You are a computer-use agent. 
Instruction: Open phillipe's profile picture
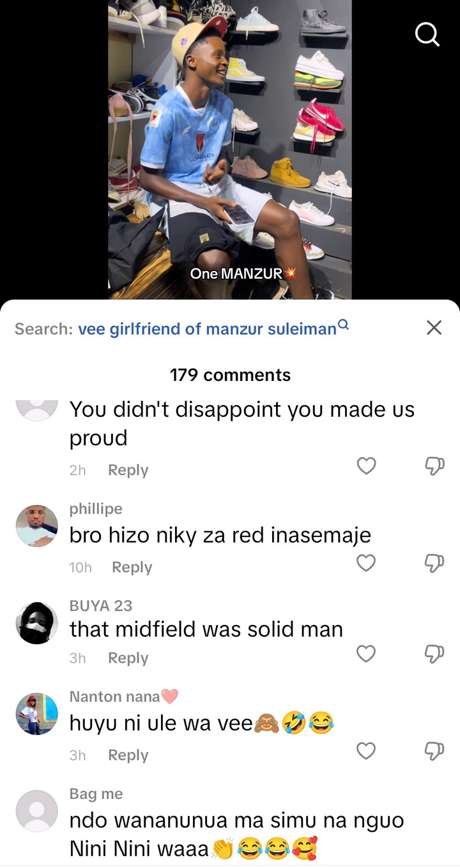(x=37, y=525)
